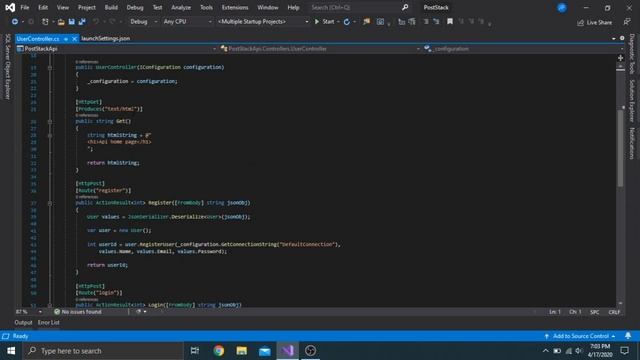Open File Explorer from the taskbar
640x360 pixels.
[x=242, y=351]
